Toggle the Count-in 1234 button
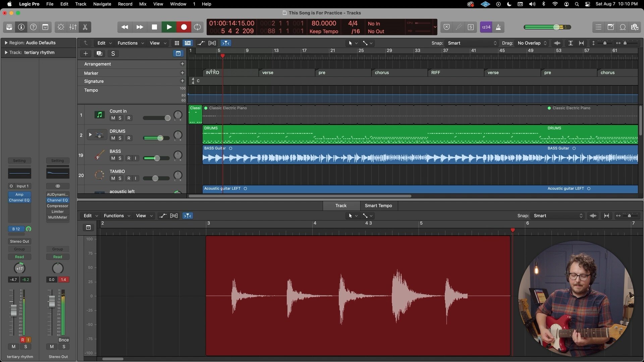Screen dimensions: 644x362 click(x=486, y=27)
